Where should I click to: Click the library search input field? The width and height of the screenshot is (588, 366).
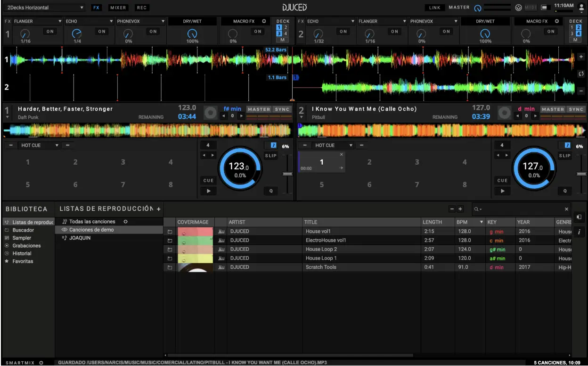pyautogui.click(x=521, y=209)
